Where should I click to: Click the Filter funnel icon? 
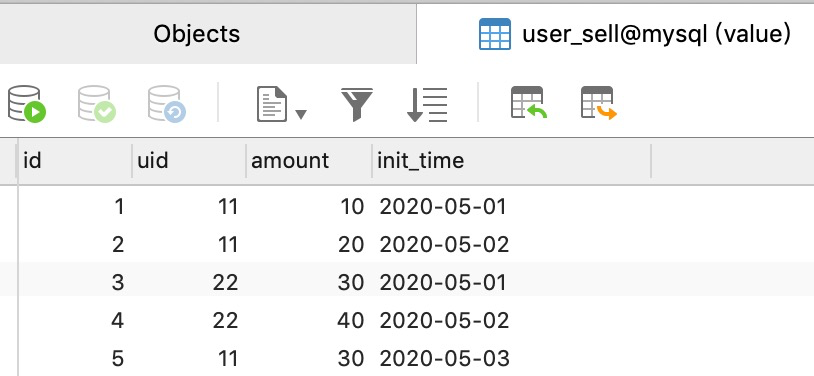pos(357,104)
